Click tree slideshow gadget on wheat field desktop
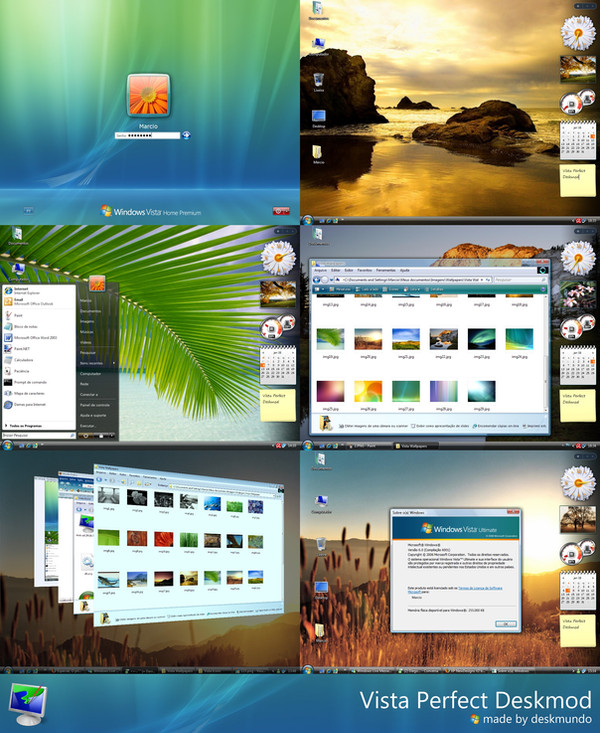 pyautogui.click(x=578, y=519)
